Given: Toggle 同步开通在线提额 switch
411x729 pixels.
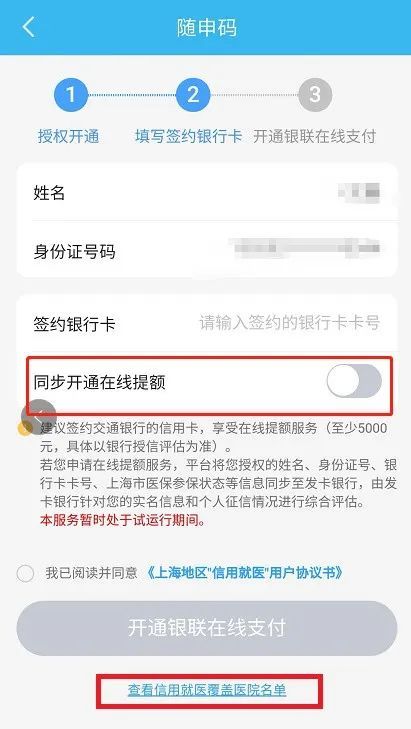Looking at the screenshot, I should pyautogui.click(x=354, y=381).
